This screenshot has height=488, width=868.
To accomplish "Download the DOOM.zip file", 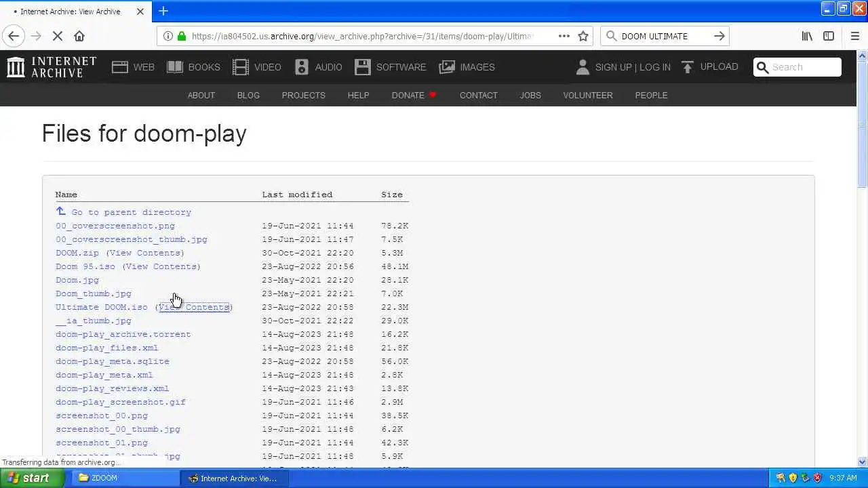I will coord(77,253).
